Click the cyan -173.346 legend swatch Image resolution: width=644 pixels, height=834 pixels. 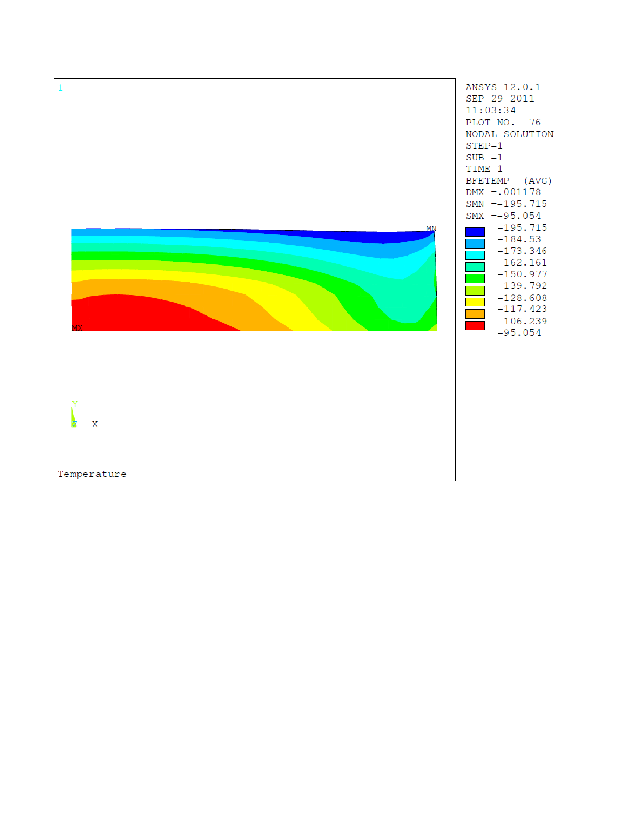[x=475, y=255]
